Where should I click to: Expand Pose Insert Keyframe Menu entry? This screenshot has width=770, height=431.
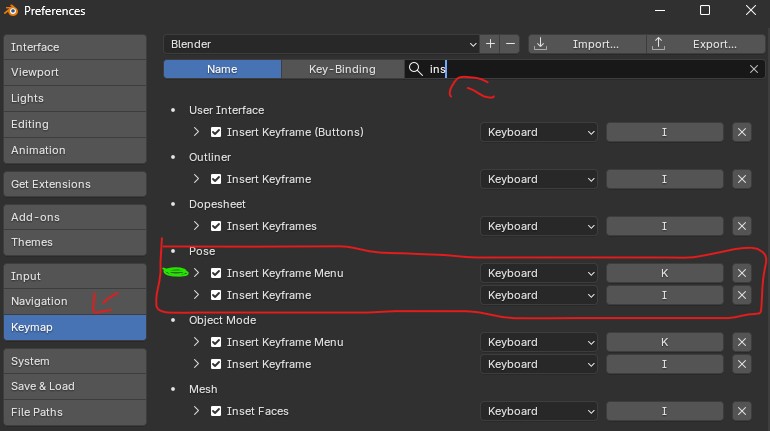(x=196, y=273)
